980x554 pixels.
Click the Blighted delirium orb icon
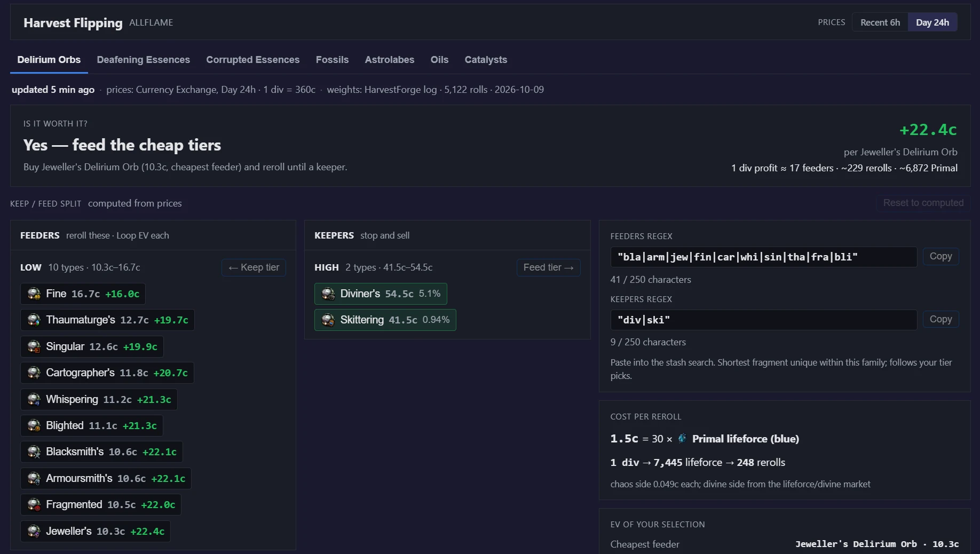[x=34, y=425]
